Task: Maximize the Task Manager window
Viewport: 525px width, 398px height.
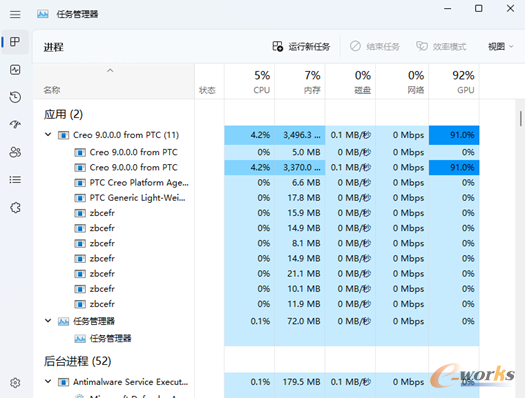Action: (x=479, y=8)
